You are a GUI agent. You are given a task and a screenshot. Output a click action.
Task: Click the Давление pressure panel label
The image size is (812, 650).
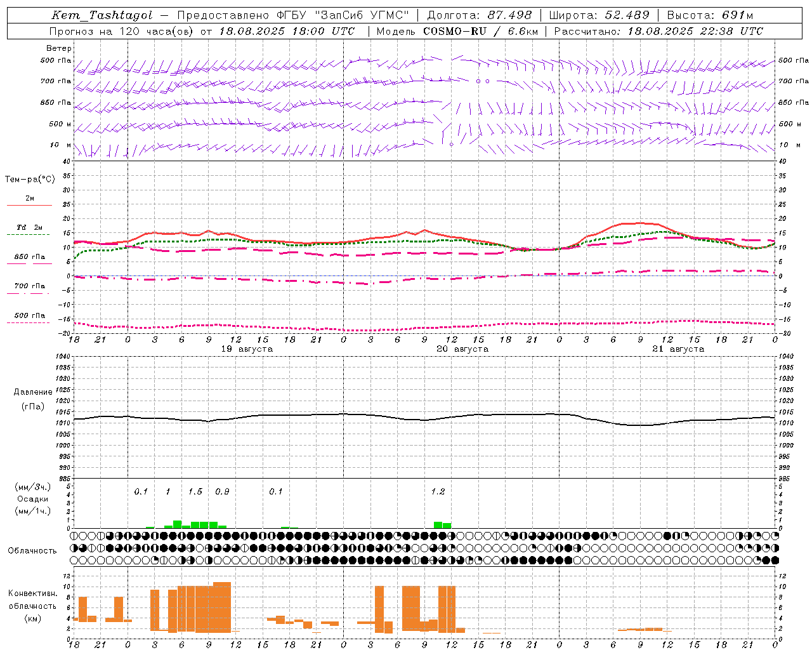(33, 392)
